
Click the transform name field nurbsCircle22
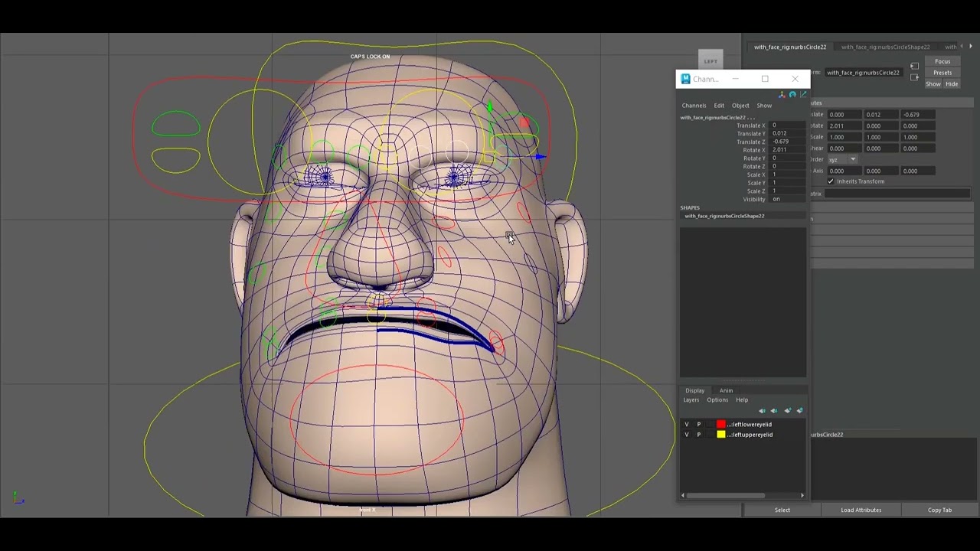[864, 73]
